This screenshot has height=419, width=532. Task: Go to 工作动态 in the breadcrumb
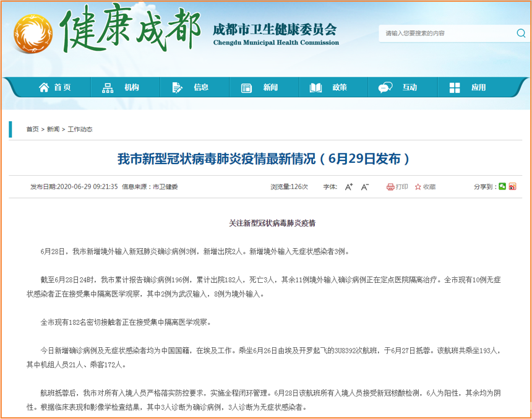pyautogui.click(x=80, y=129)
